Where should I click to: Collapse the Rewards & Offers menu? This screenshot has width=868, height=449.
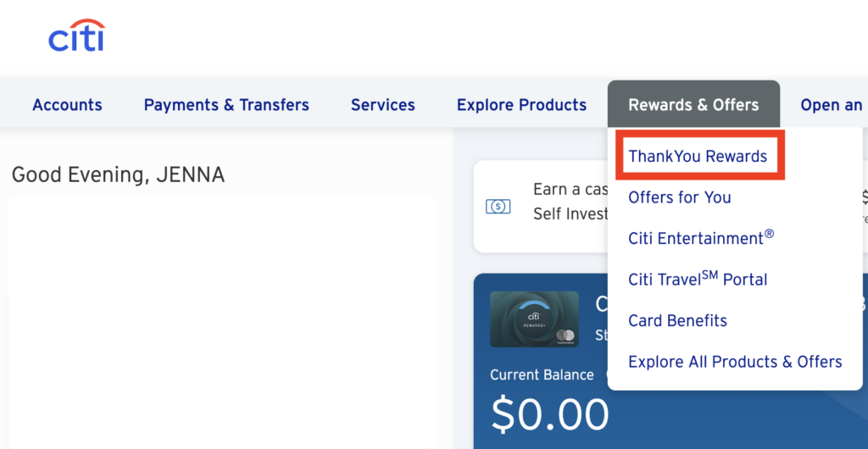(693, 105)
